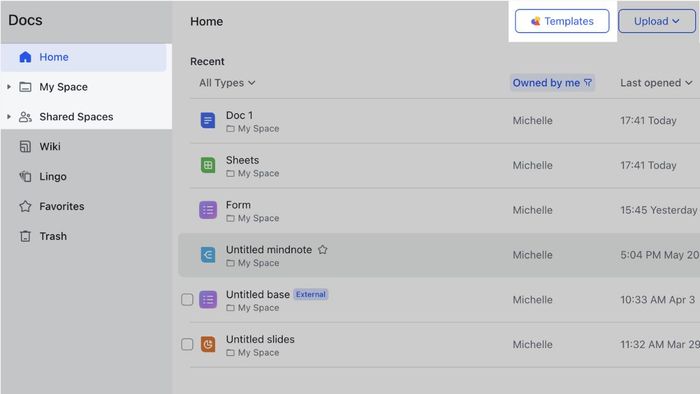700x394 pixels.
Task: Click owner Michelle in Sheets row
Action: click(533, 166)
